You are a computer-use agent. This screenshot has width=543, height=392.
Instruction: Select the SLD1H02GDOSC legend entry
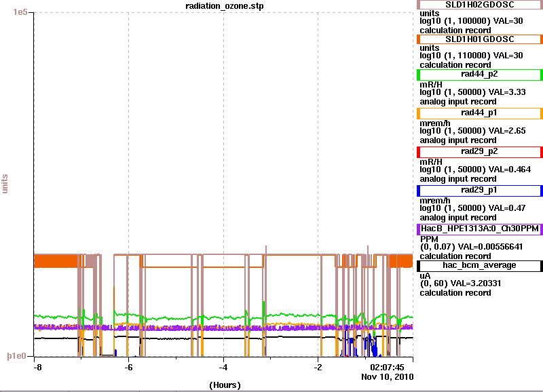480,5
